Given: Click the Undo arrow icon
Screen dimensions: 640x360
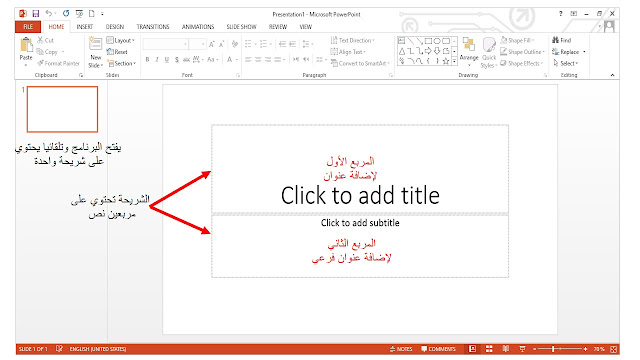Looking at the screenshot, I should 49,13.
